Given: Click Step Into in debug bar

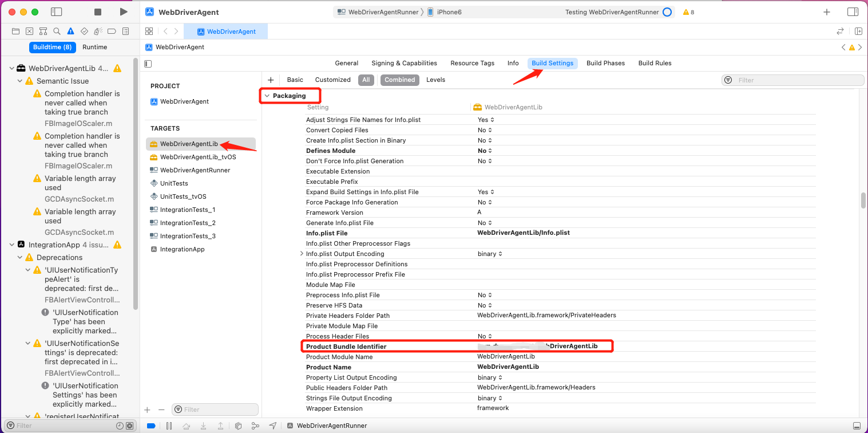Looking at the screenshot, I should click(204, 426).
